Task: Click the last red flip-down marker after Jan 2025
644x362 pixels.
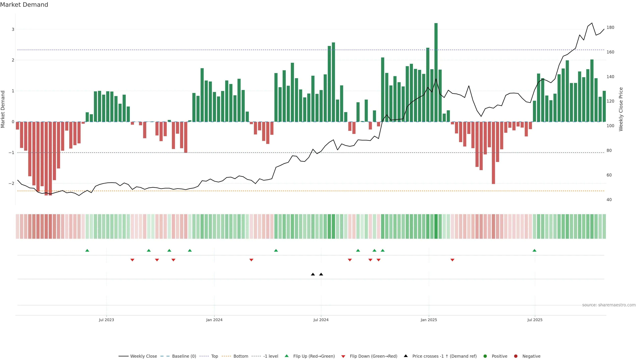Action: click(x=452, y=260)
